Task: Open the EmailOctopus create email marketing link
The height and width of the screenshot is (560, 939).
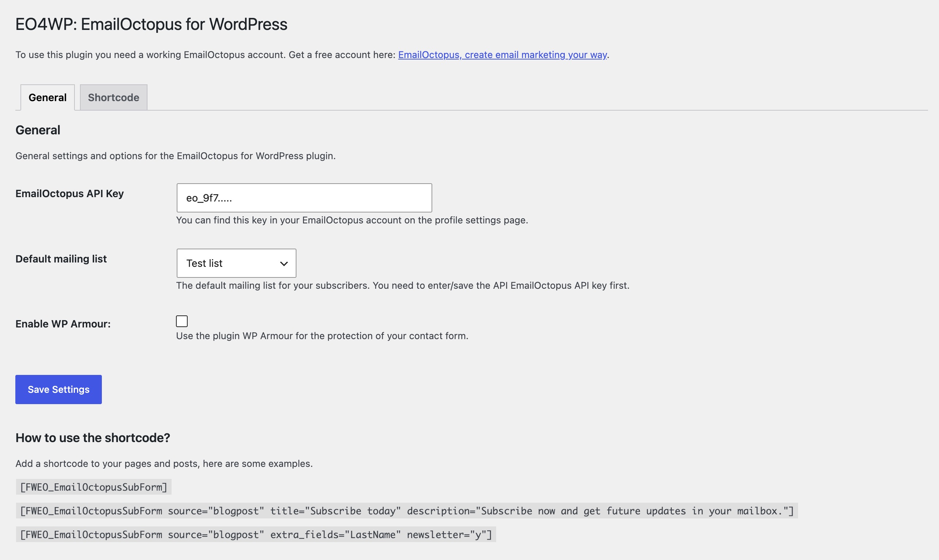Action: [502, 55]
